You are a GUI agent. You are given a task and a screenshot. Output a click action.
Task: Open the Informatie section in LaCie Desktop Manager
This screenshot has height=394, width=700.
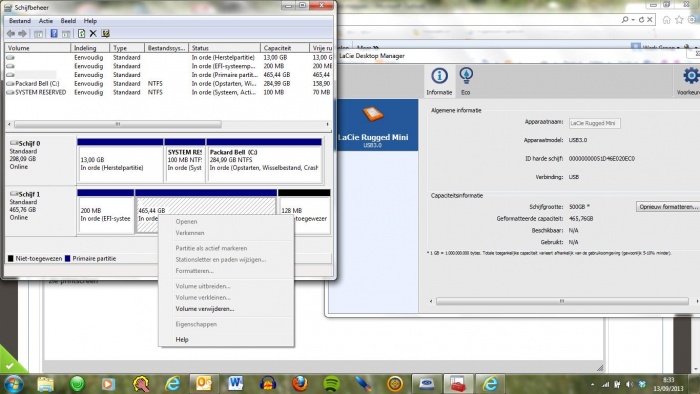tap(439, 81)
